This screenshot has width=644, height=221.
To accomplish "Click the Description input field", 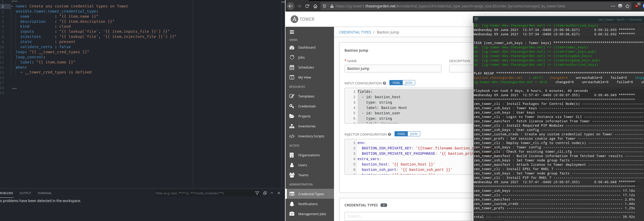I will tap(461, 69).
